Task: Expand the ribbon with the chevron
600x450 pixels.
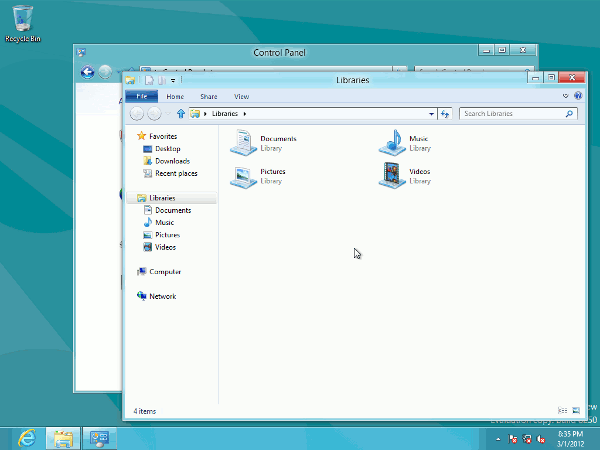Action: [565, 96]
